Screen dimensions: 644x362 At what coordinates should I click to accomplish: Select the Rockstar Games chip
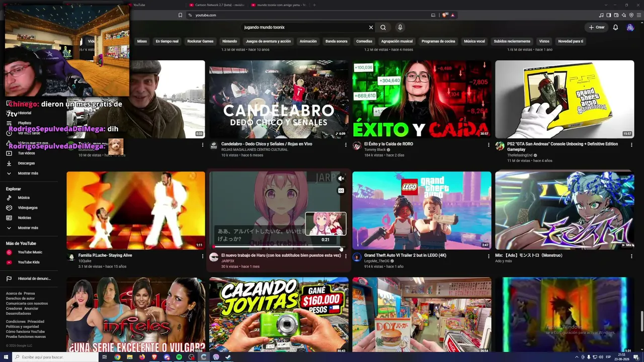pos(200,41)
